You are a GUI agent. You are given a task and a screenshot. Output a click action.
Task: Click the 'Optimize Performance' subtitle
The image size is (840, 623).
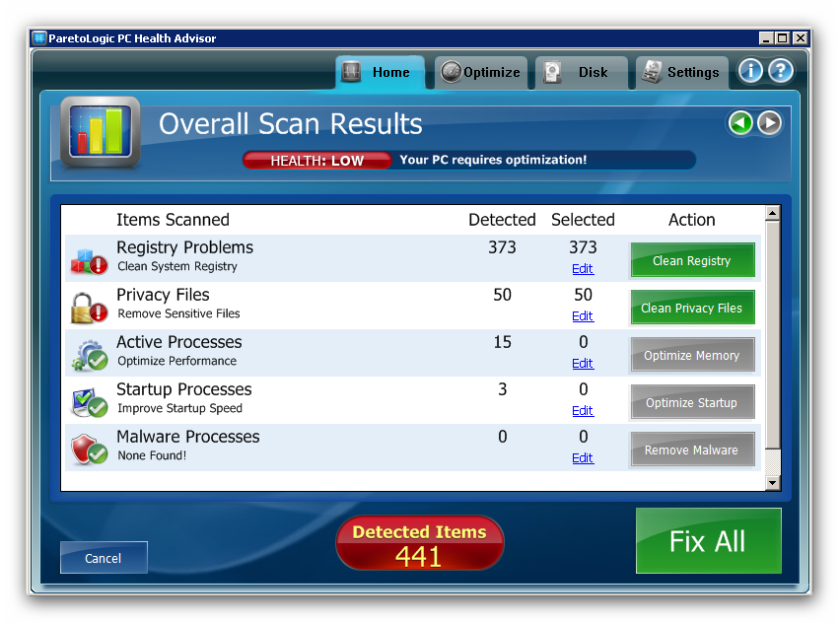click(x=177, y=361)
